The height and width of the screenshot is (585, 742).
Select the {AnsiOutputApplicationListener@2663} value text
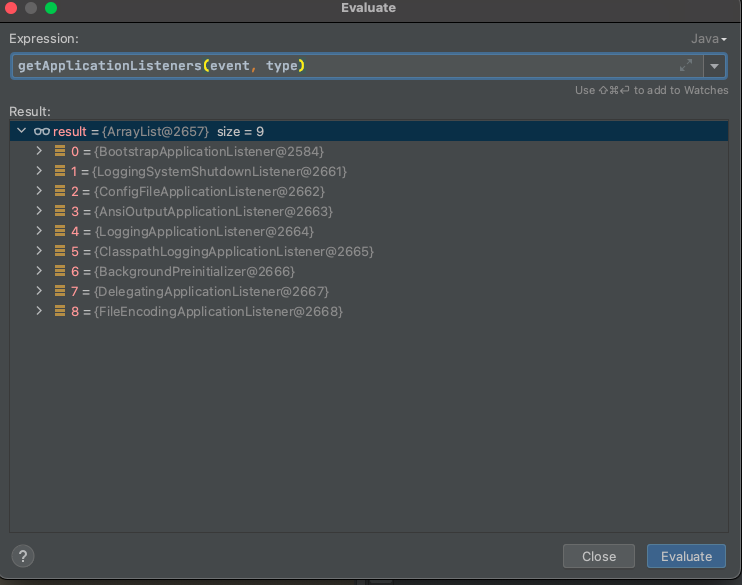(213, 212)
